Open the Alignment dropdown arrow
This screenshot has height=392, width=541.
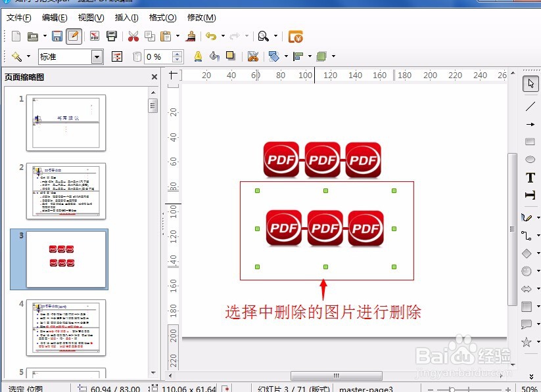[310, 56]
